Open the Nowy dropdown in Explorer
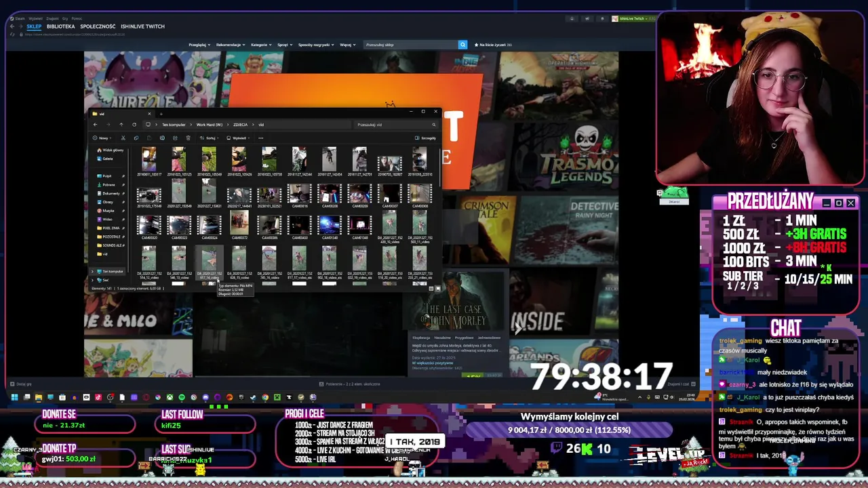 (x=101, y=138)
